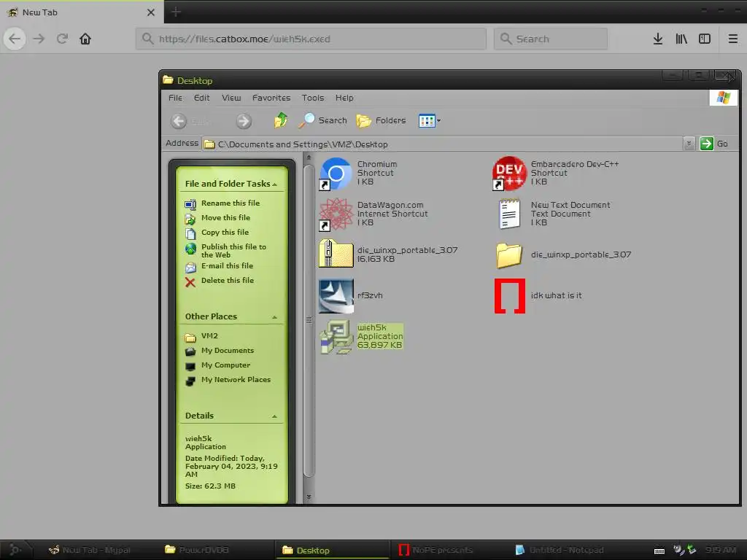
Task: Select the die_winxp_portable_3.07 zip archive icon
Action: [x=336, y=254]
